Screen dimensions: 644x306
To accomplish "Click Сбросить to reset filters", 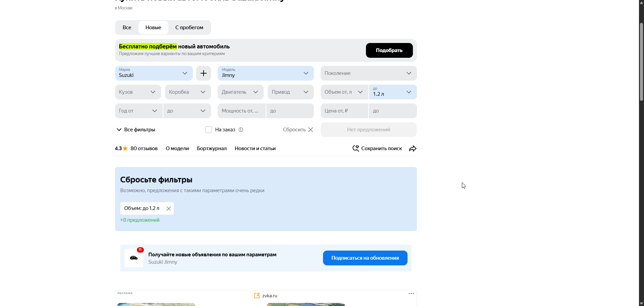I will [298, 130].
